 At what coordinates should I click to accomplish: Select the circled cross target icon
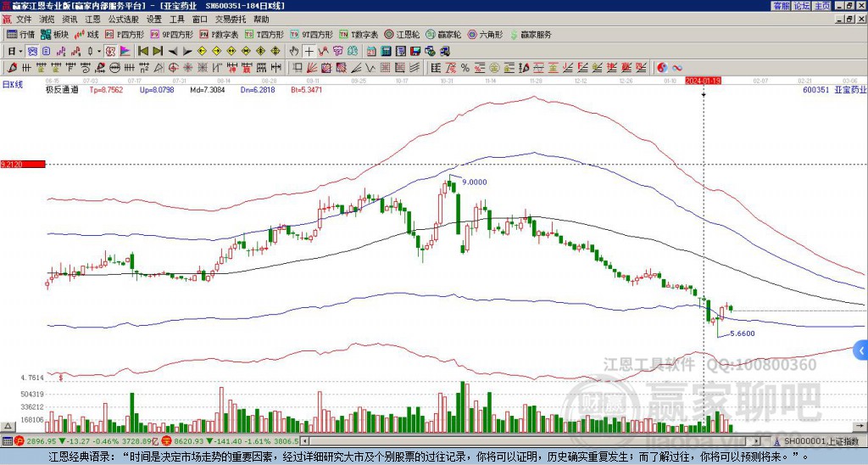[173, 68]
